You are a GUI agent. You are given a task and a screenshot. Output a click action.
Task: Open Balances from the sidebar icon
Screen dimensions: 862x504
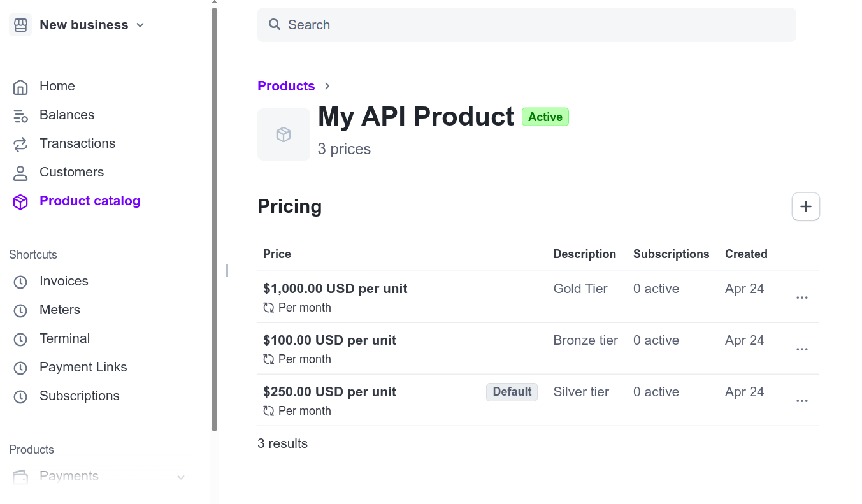point(20,115)
